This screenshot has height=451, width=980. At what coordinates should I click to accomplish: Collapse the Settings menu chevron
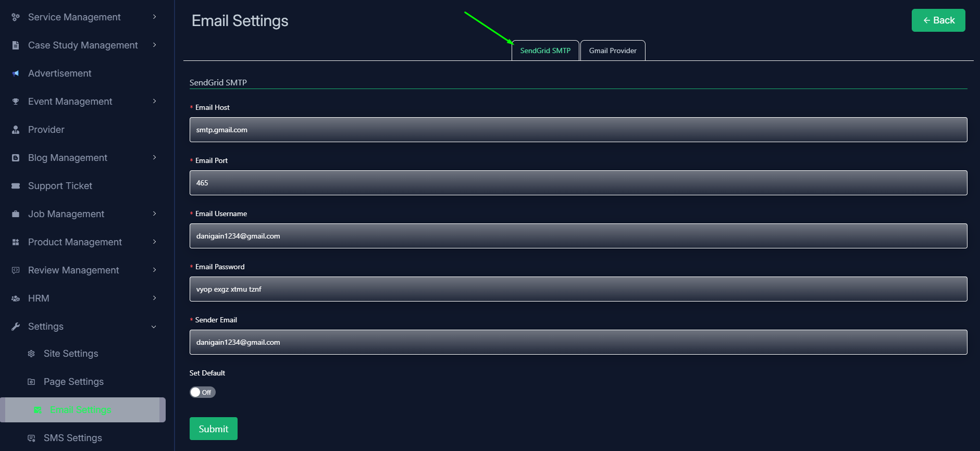(x=154, y=327)
